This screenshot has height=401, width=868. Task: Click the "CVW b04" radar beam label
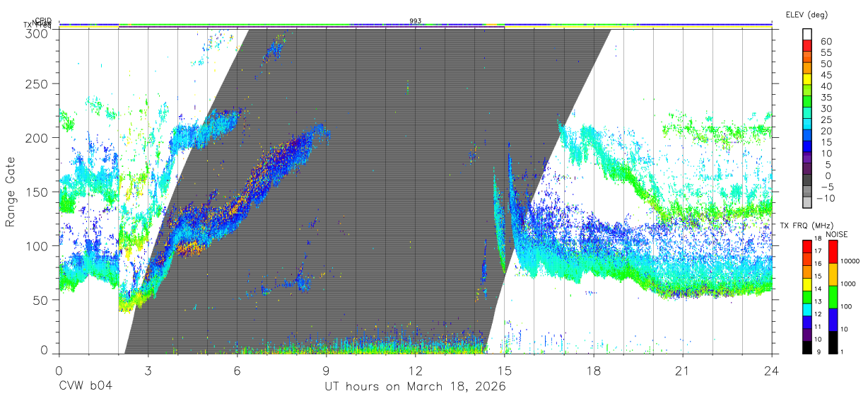pyautogui.click(x=86, y=387)
